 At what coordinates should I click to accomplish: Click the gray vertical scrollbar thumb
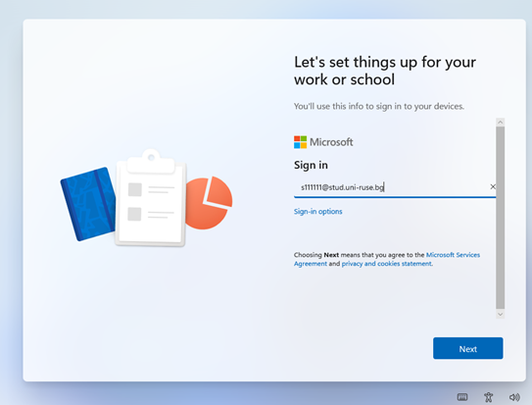500,218
